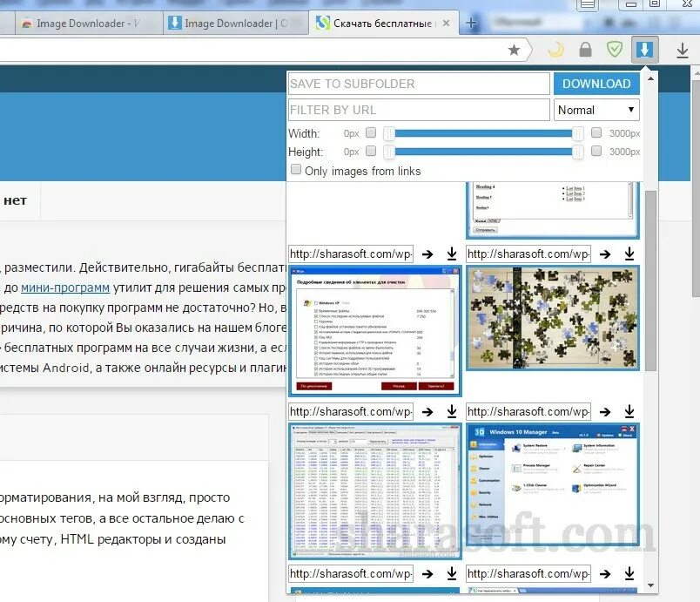Viewport: 700px width, 602px height.
Task: Click the Image Downloader extension icon
Action: pos(644,50)
